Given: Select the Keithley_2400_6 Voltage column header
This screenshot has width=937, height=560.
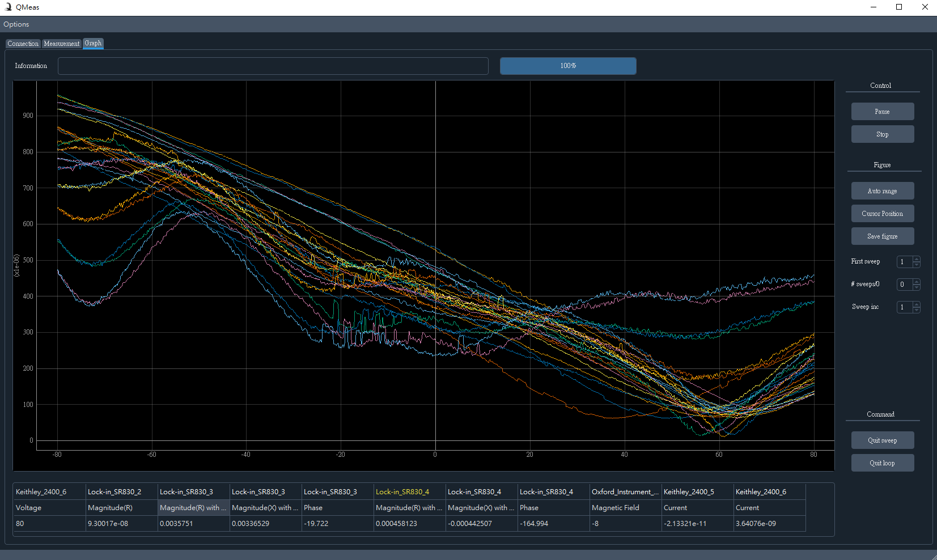Looking at the screenshot, I should pyautogui.click(x=49, y=492).
